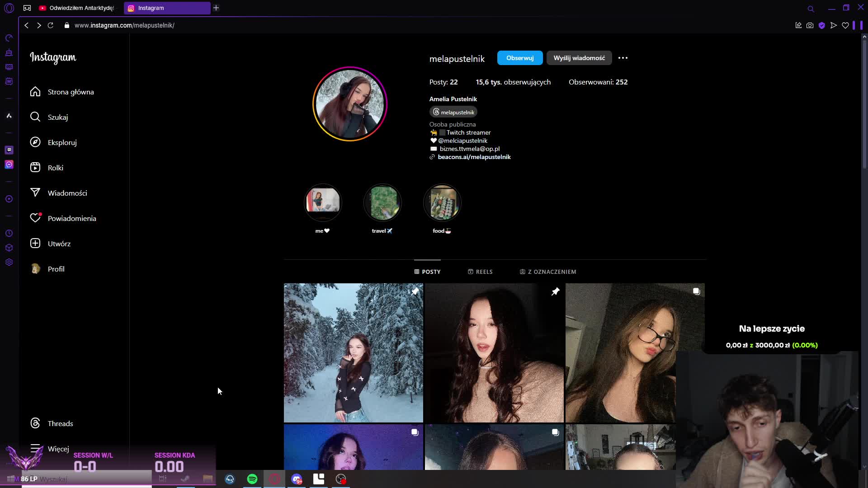The image size is (868, 488).
Task: View 15,6 tys. obserwujących list
Action: (513, 82)
